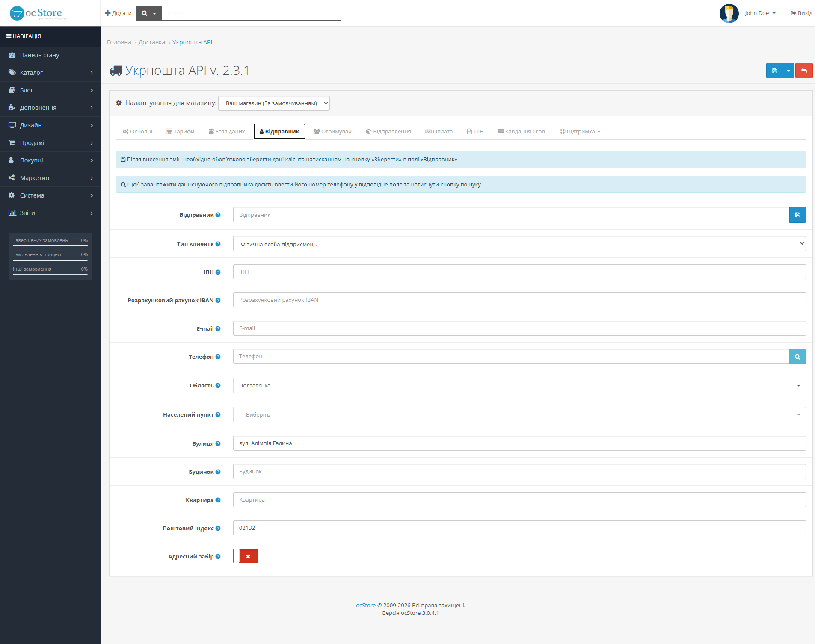Open the Тип клиента dropdown

point(519,244)
